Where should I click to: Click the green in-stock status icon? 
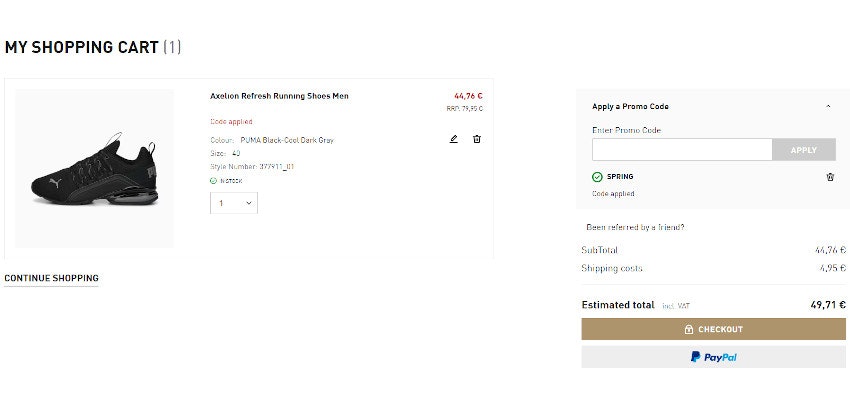213,181
